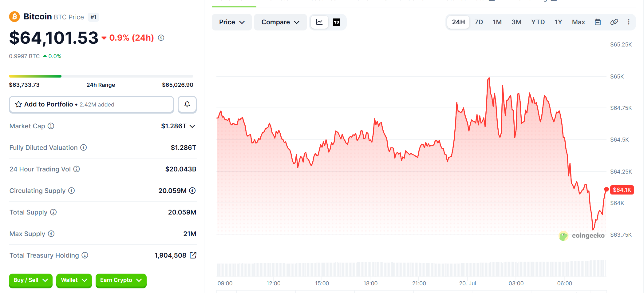Click the $63,733.73 low range value
The width and height of the screenshot is (644, 293).
(24, 85)
